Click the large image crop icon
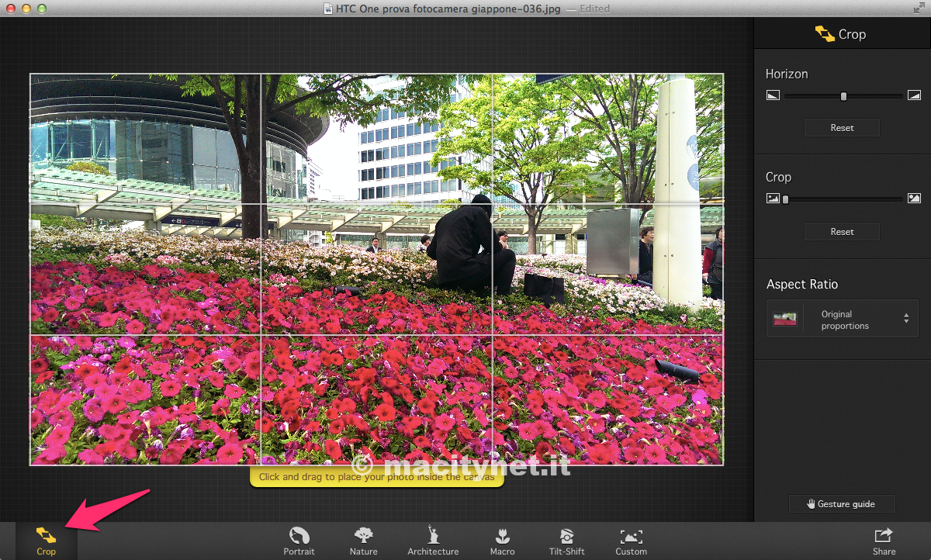The width and height of the screenshot is (931, 560). [x=913, y=199]
